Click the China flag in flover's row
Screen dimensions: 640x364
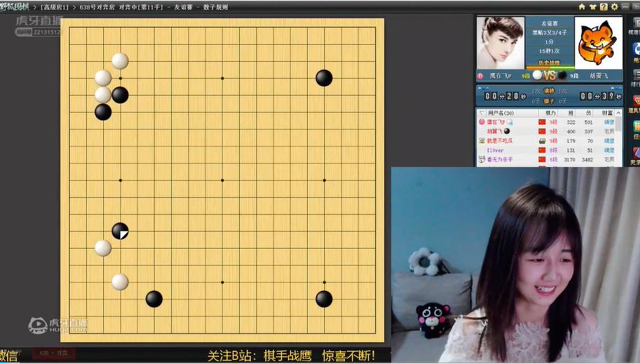pyautogui.click(x=542, y=150)
